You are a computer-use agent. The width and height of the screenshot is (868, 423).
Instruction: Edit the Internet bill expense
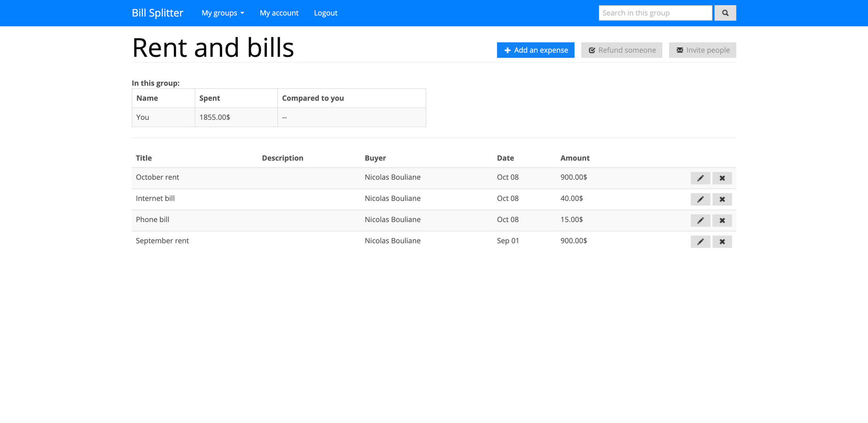pos(700,199)
